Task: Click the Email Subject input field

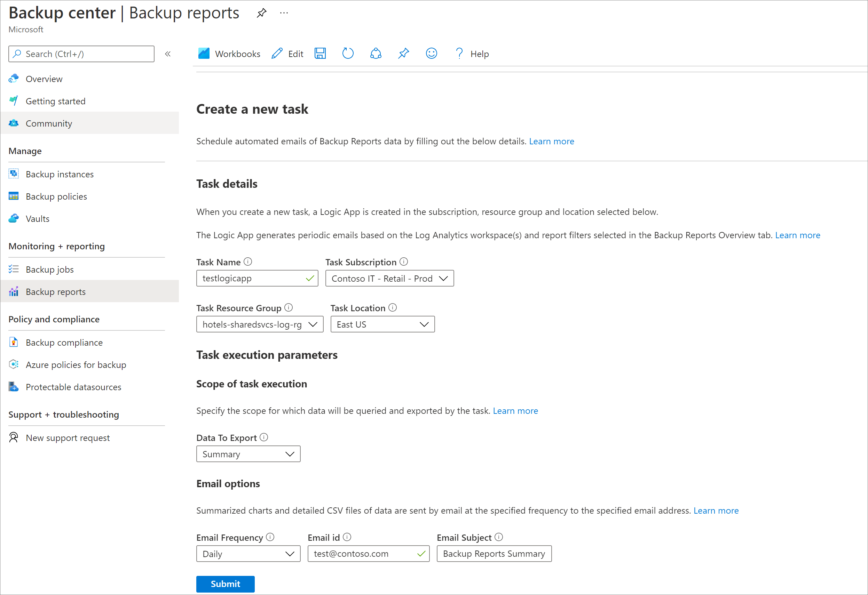Action: pyautogui.click(x=494, y=554)
